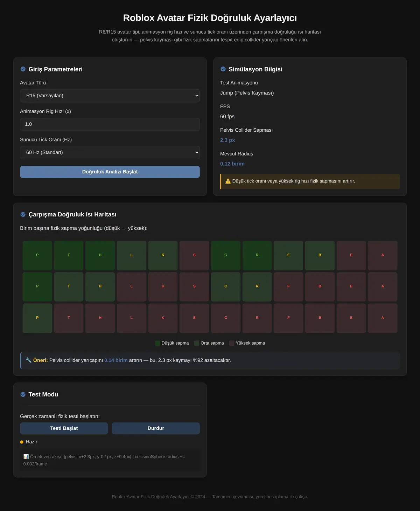Click the Durdur button
Viewport: 420px width, 511px height.
coord(156,428)
